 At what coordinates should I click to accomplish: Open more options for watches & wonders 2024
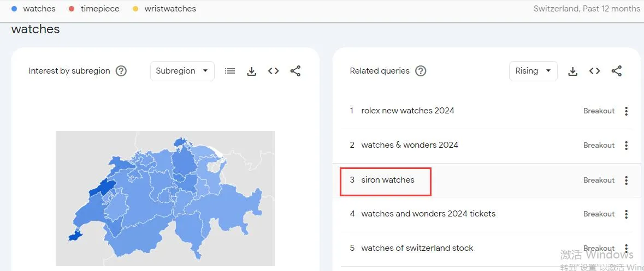coord(627,146)
